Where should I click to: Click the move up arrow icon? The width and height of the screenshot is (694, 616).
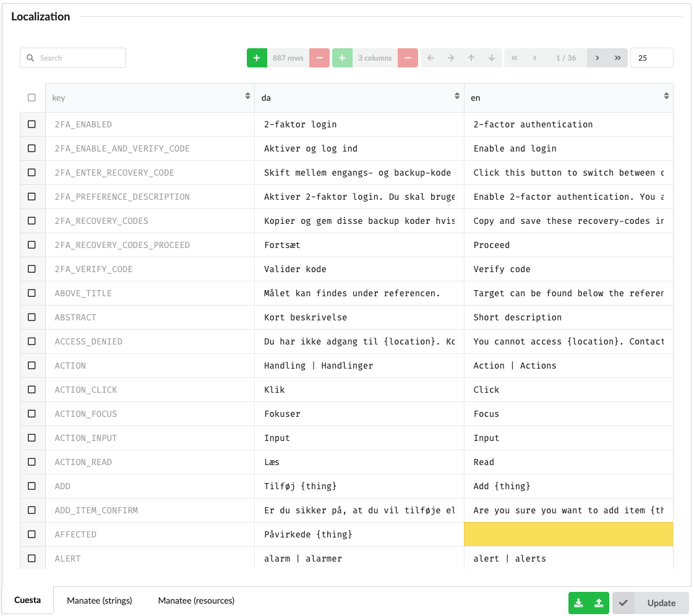click(471, 58)
